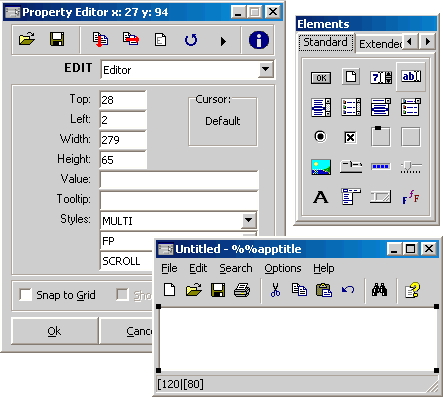Click the blue refresh arrow icon

coord(191,40)
